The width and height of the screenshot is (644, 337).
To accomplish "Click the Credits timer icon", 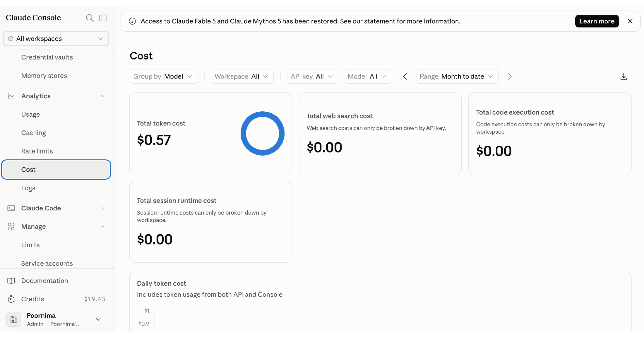I will click(x=11, y=299).
